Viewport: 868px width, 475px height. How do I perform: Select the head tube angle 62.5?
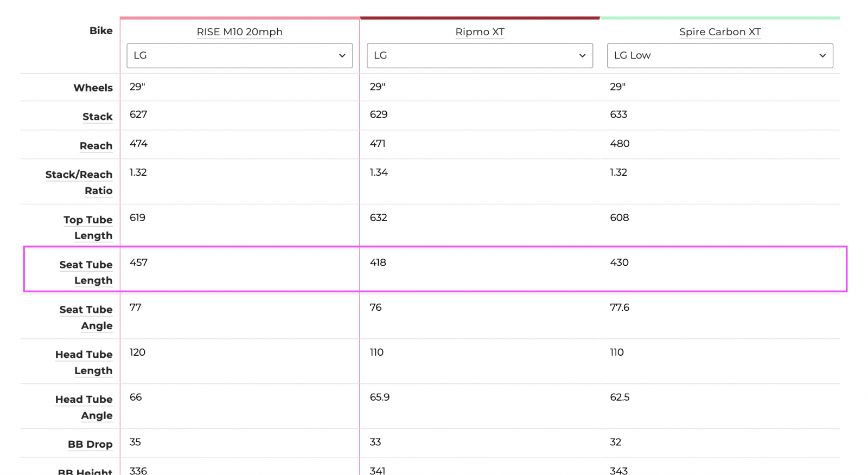click(620, 397)
